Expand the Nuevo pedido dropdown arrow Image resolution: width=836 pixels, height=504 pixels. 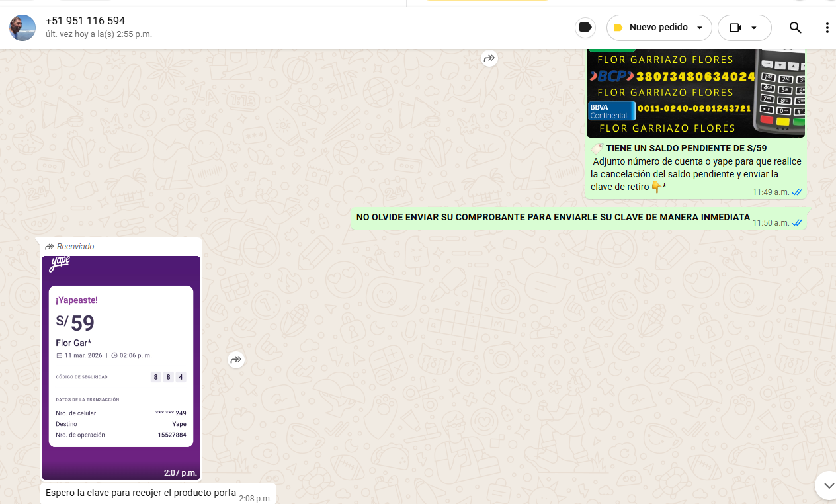point(700,28)
